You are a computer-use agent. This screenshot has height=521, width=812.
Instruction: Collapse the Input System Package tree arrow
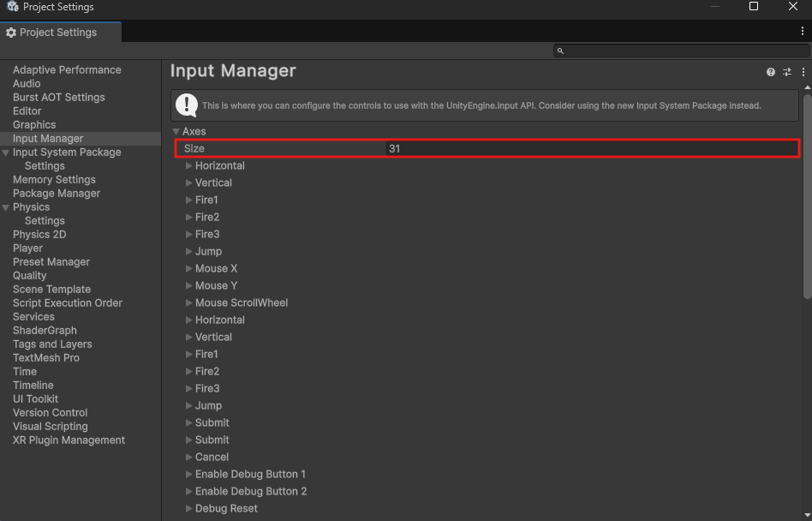tap(6, 153)
